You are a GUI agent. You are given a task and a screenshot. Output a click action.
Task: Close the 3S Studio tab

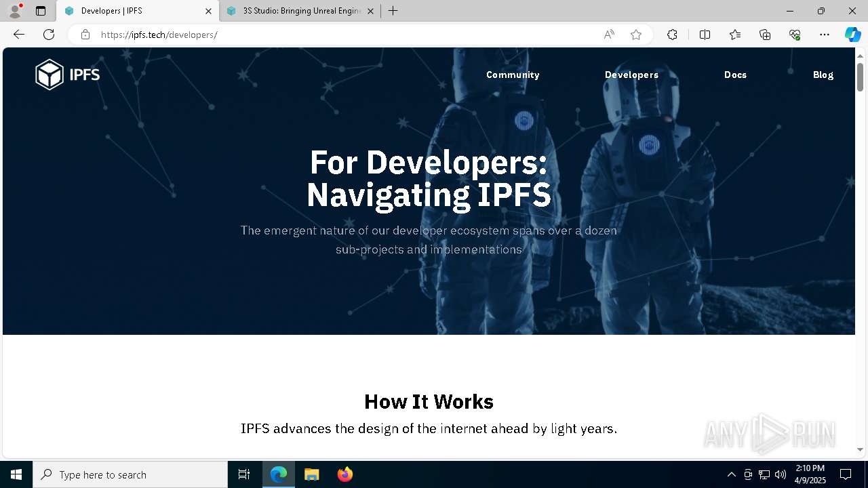370,11
